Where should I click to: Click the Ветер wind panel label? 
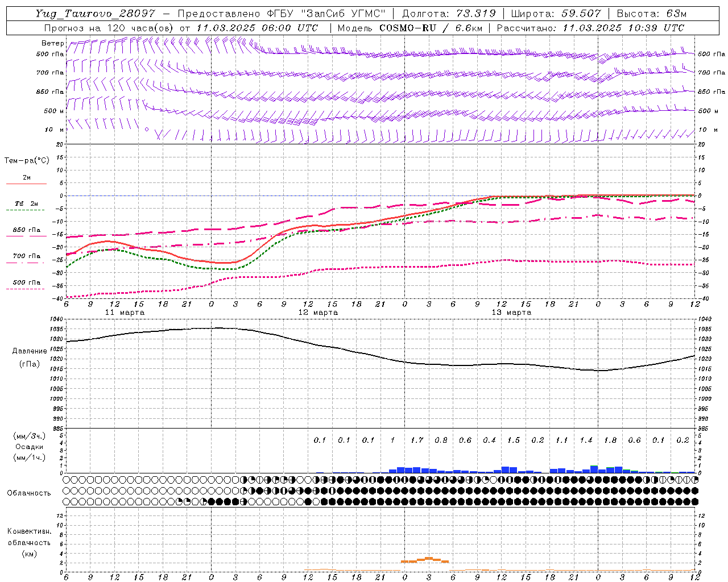(52, 43)
